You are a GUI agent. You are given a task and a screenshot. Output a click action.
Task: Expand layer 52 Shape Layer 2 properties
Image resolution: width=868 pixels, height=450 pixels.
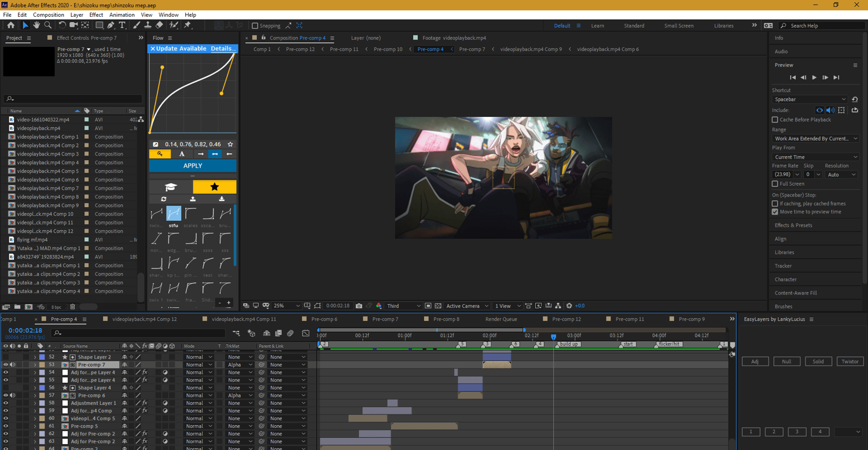point(35,357)
